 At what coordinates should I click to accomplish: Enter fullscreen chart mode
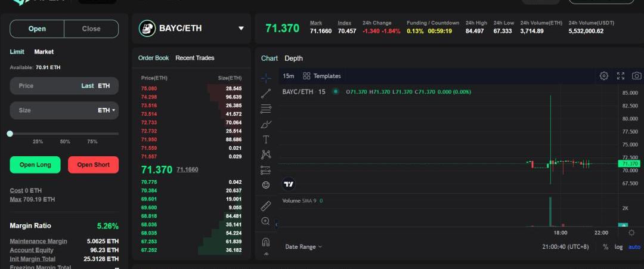coord(620,76)
